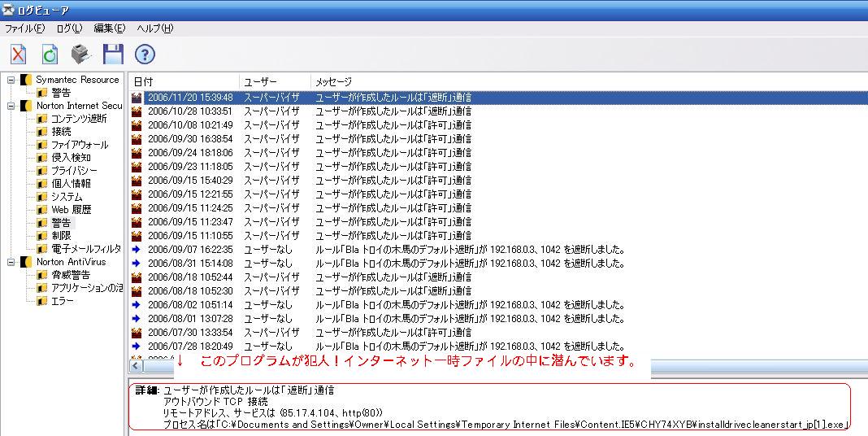Select the 電子メールフィルタ log category
Viewport: 868px width, 436px height.
pos(86,249)
